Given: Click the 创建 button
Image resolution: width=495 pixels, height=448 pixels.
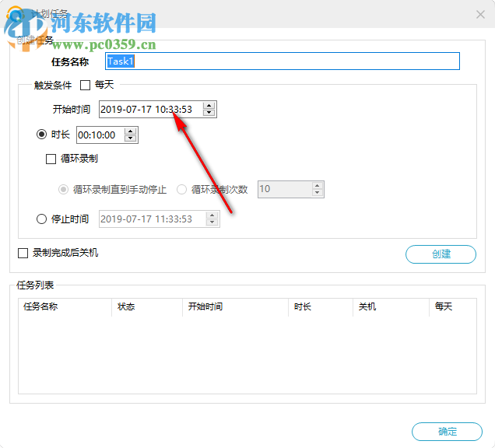Looking at the screenshot, I should 441,254.
